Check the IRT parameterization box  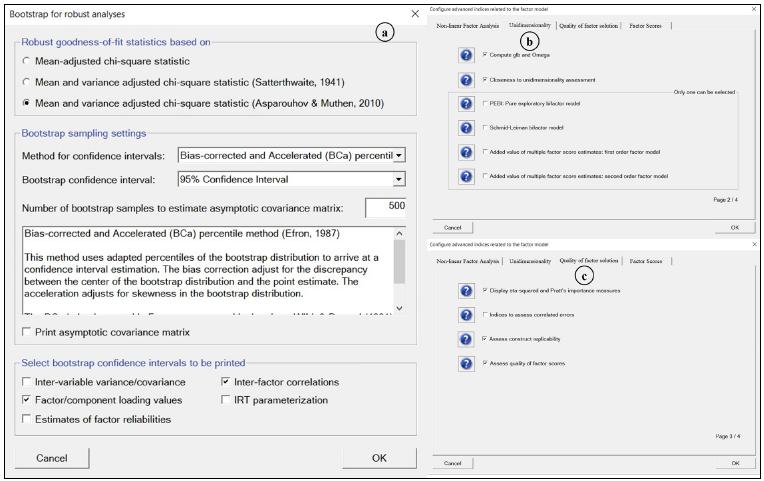226,400
